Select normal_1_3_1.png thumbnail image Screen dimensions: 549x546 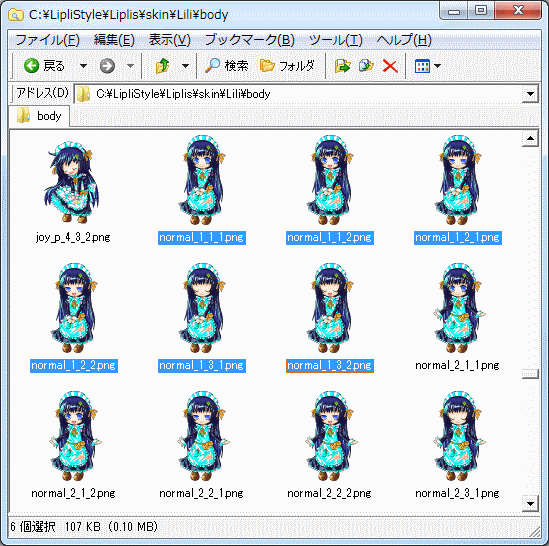[x=201, y=308]
